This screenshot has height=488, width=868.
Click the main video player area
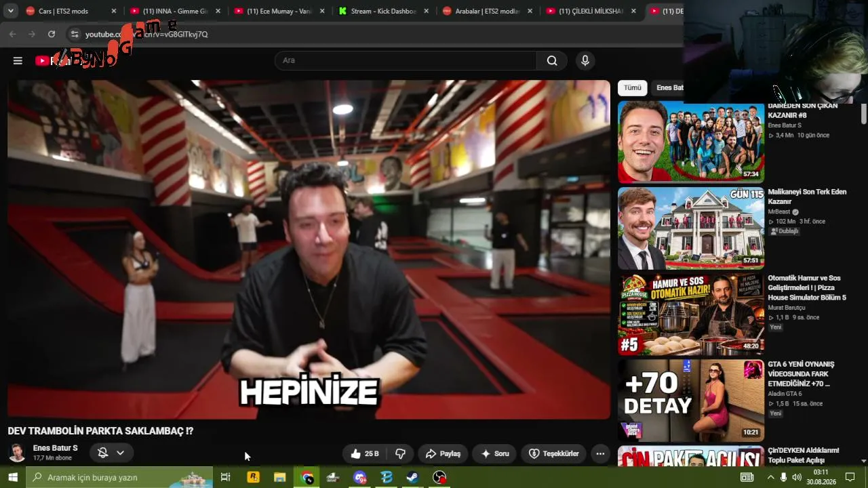click(309, 249)
